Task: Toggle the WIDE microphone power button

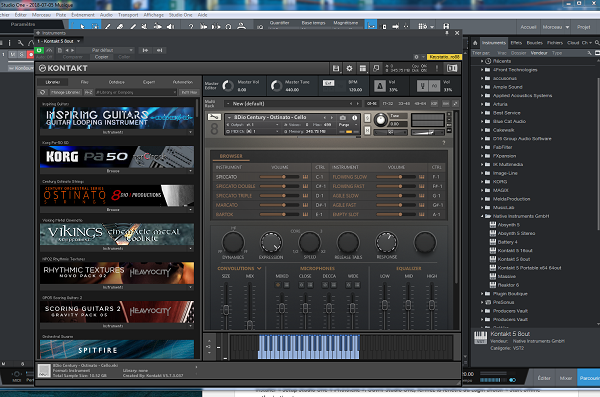Action: [349, 285]
